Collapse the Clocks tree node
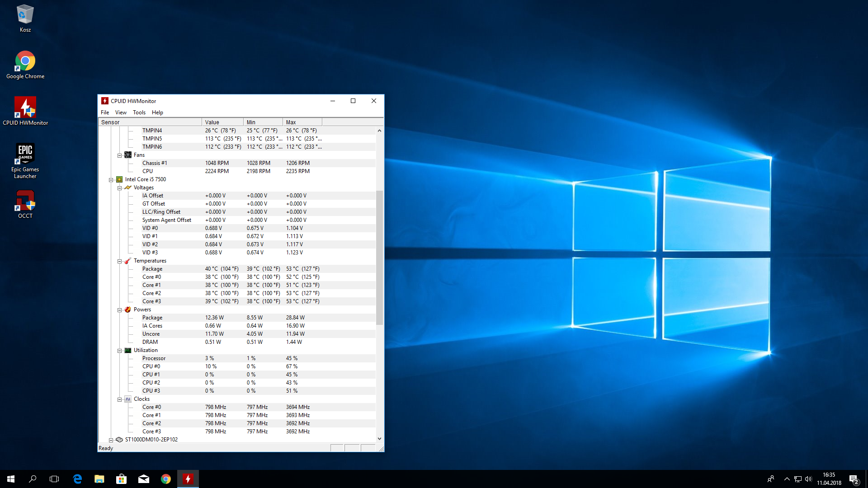This screenshot has height=488, width=868. (120, 399)
